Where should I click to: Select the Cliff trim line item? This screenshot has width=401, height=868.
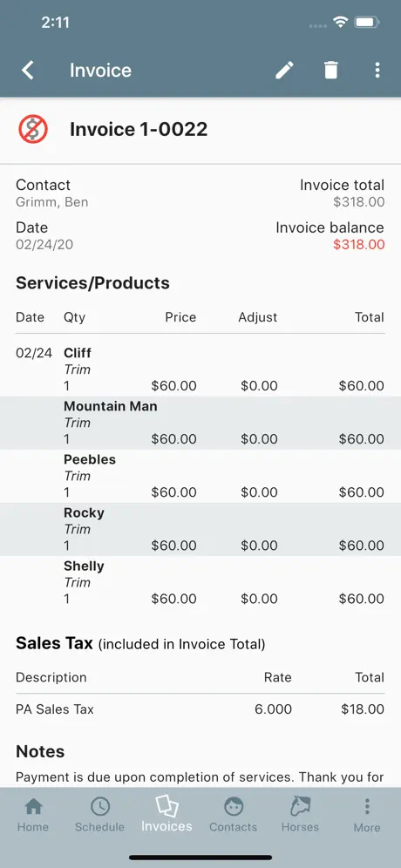[200, 370]
